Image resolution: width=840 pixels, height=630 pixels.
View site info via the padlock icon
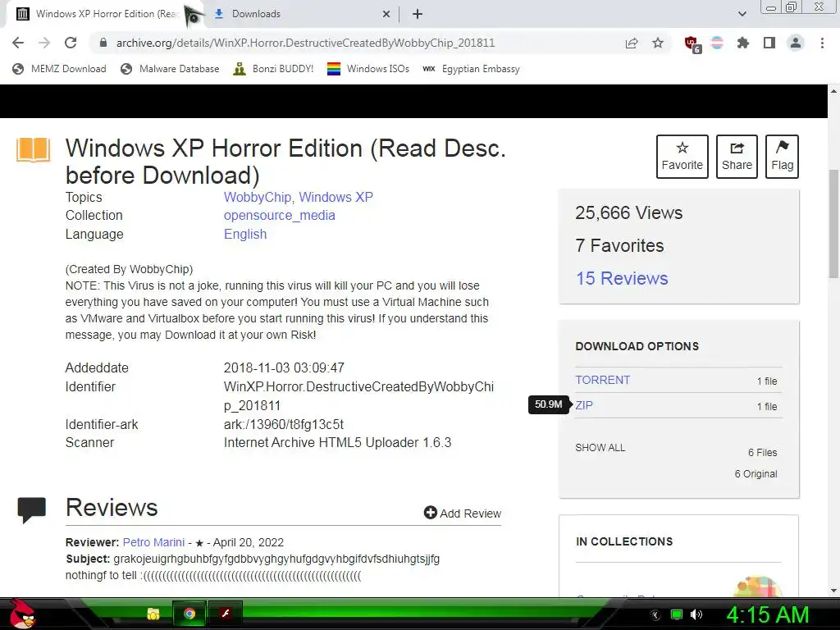click(103, 43)
